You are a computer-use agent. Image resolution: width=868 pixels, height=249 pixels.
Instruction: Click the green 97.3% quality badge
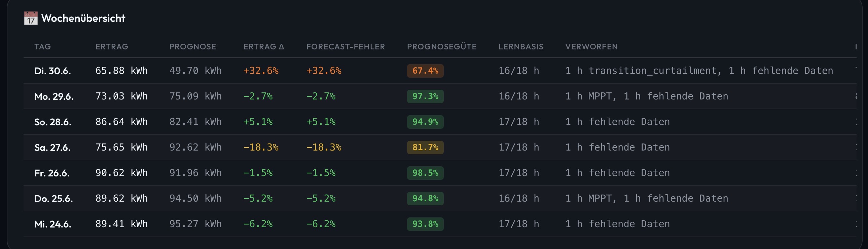(425, 96)
